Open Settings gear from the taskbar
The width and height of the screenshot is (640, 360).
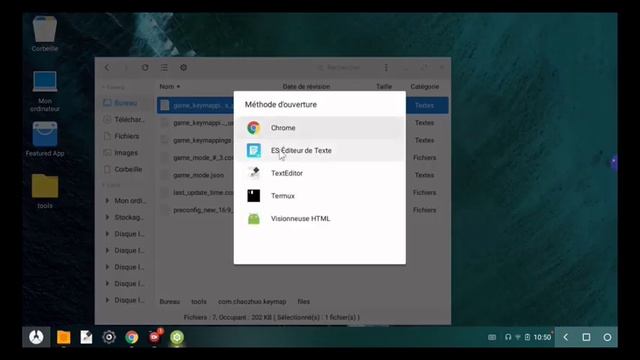pyautogui.click(x=109, y=337)
